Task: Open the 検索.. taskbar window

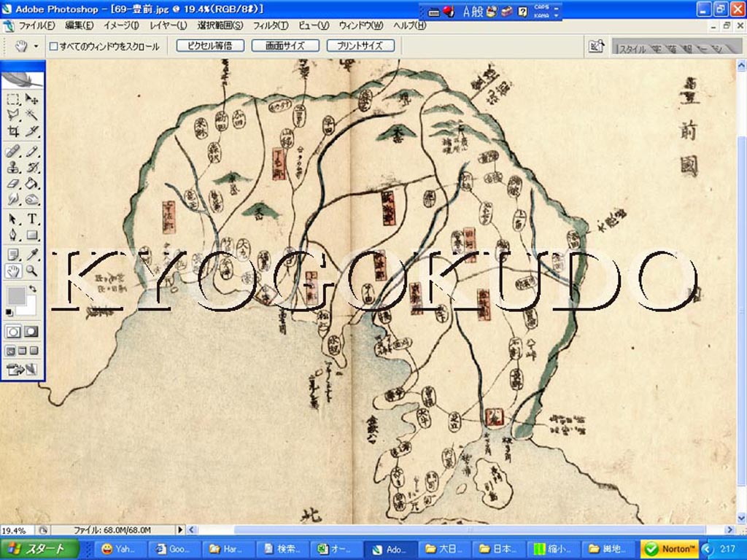Action: pyautogui.click(x=282, y=549)
